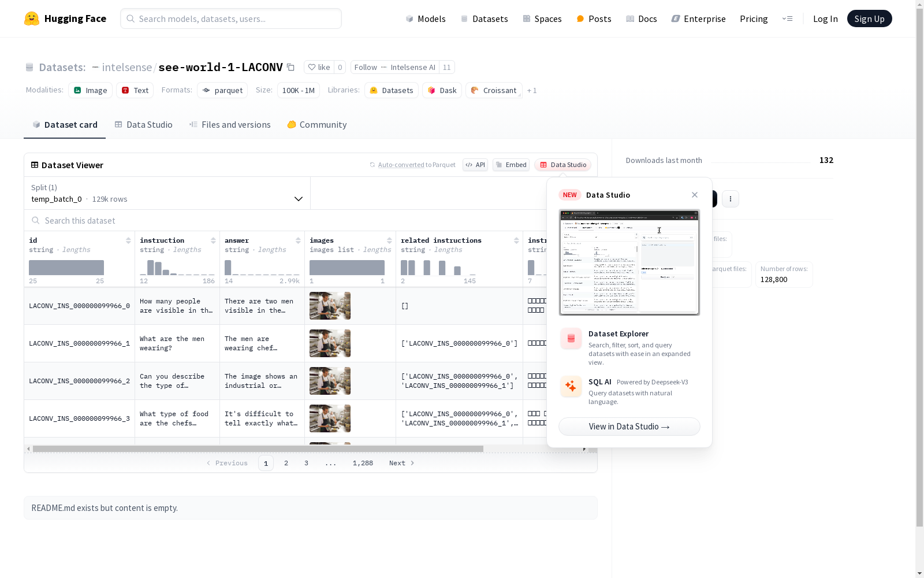This screenshot has height=578, width=924.
Task: Click the Data Studio preview screenshot
Action: coord(629,262)
